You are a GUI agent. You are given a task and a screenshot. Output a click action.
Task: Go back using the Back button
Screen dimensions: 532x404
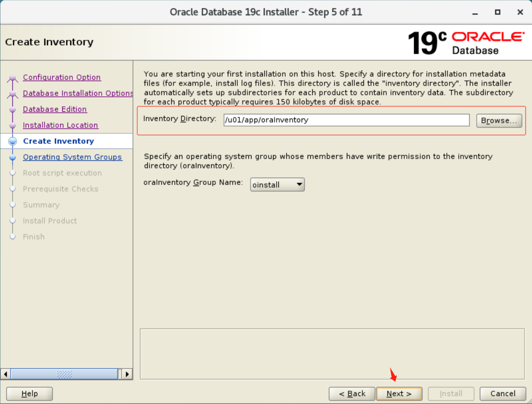click(x=352, y=394)
